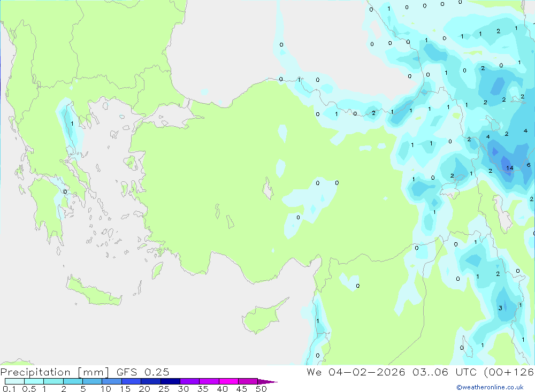
Task: Click the 'Precipitation [mm]' title text
Action: click(55, 372)
